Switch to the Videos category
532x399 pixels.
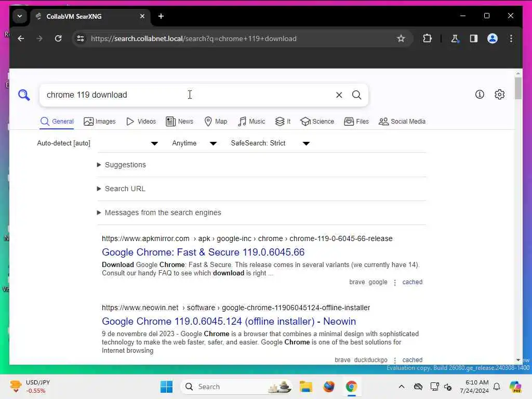pos(141,122)
